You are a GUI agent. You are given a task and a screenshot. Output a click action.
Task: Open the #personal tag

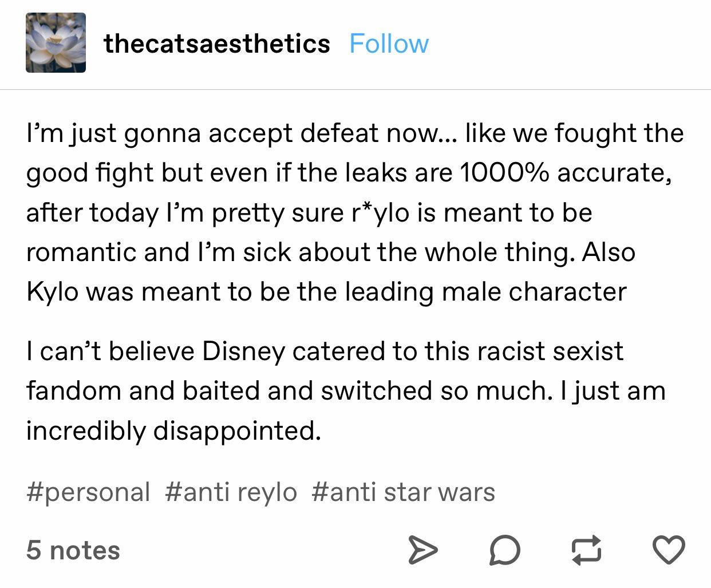tap(88, 492)
